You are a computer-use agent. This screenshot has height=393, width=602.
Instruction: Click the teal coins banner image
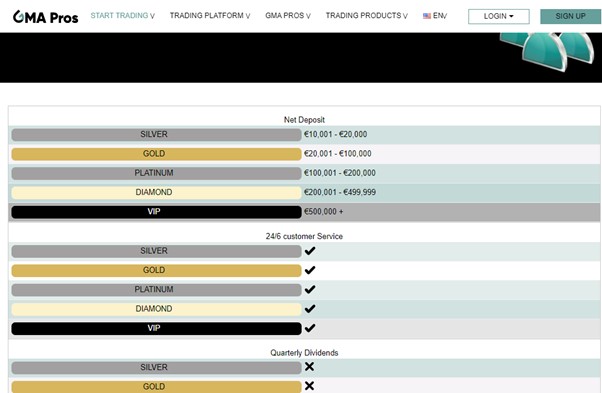click(x=549, y=51)
